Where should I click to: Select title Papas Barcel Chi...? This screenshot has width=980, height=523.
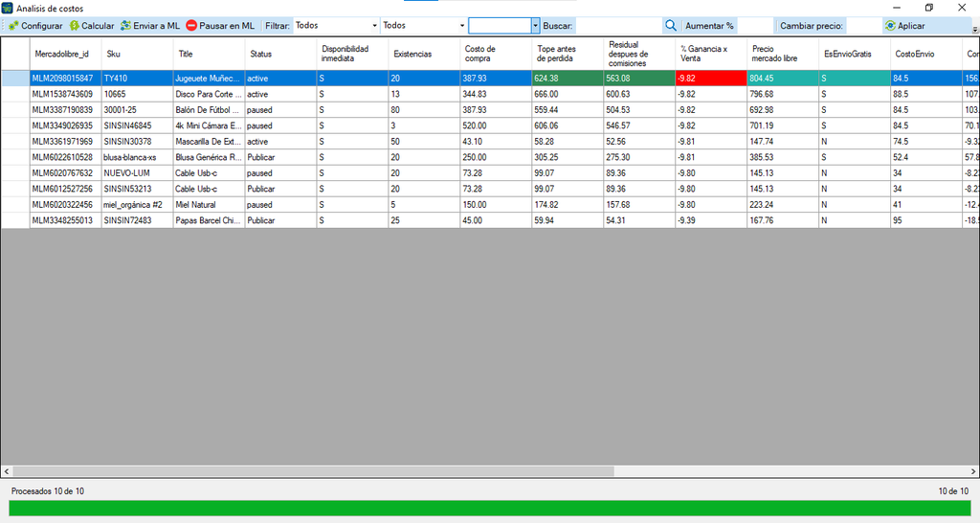209,220
